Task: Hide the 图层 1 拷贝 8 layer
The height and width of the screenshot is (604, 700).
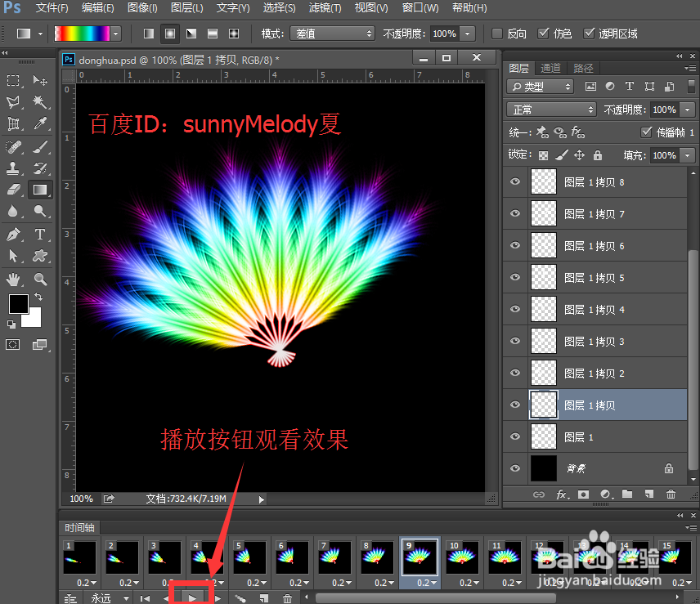Action: point(515,181)
